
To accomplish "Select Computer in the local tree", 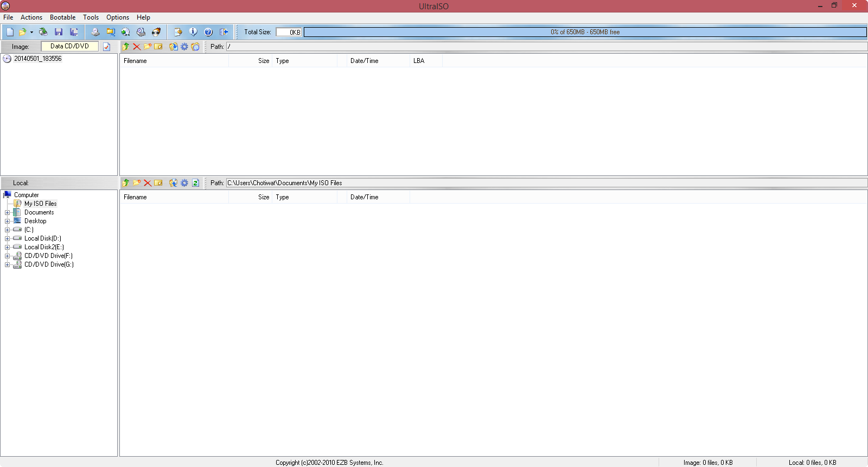I will click(26, 195).
